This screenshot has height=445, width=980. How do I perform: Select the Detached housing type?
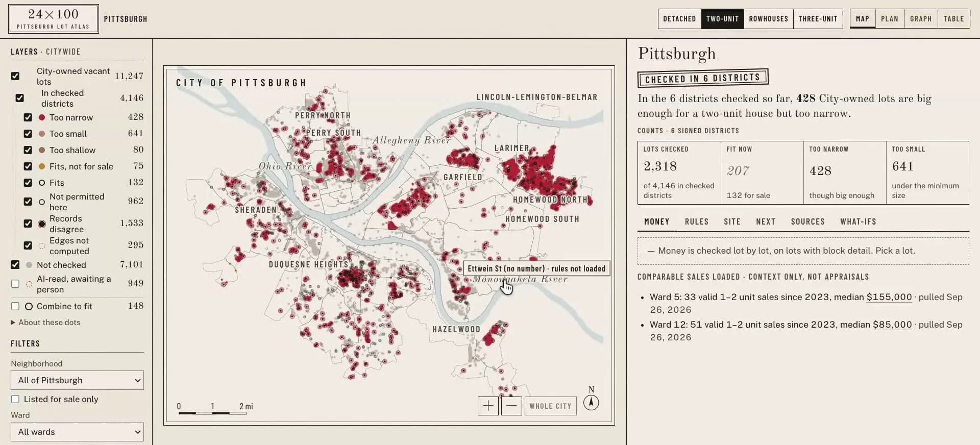pyautogui.click(x=679, y=19)
